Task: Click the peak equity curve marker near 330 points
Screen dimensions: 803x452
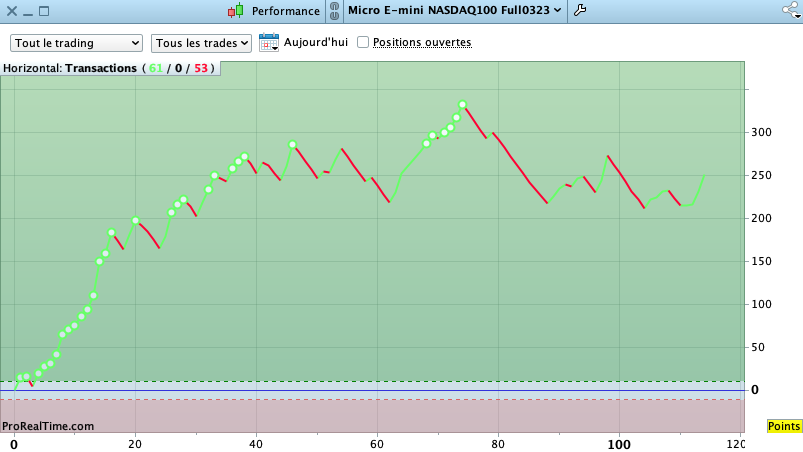Action: [462, 104]
